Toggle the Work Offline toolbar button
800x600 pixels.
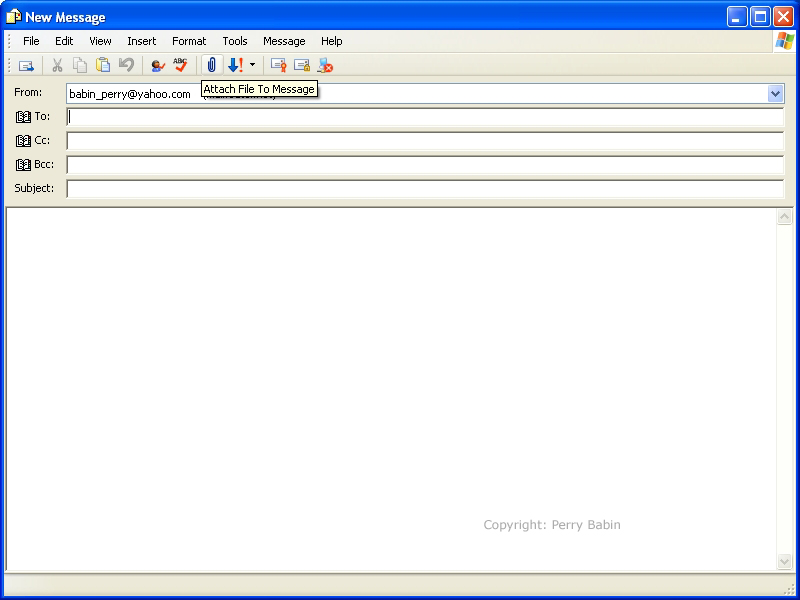coord(325,65)
